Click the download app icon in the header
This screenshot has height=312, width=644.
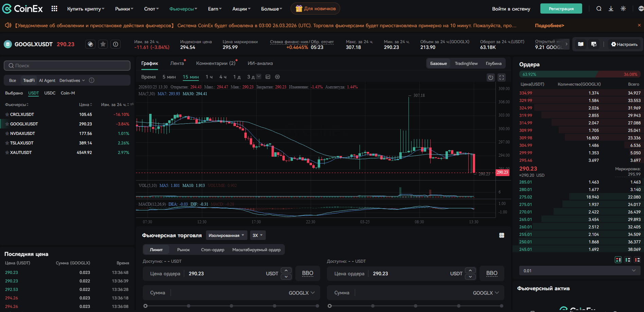pos(611,8)
